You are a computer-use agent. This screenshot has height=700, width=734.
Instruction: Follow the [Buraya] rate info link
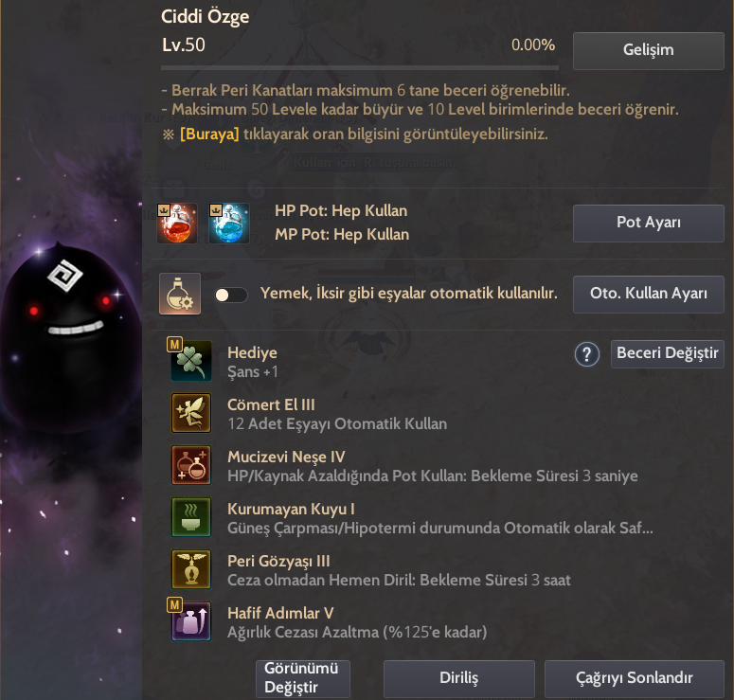pos(209,135)
